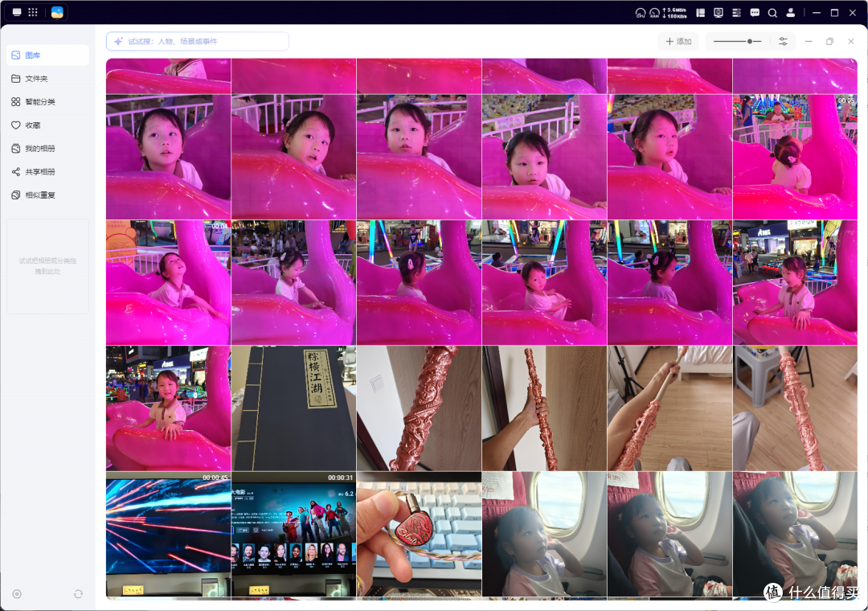868x611 pixels.
Task: Open 共享相册 shared albums
Action: coord(47,172)
